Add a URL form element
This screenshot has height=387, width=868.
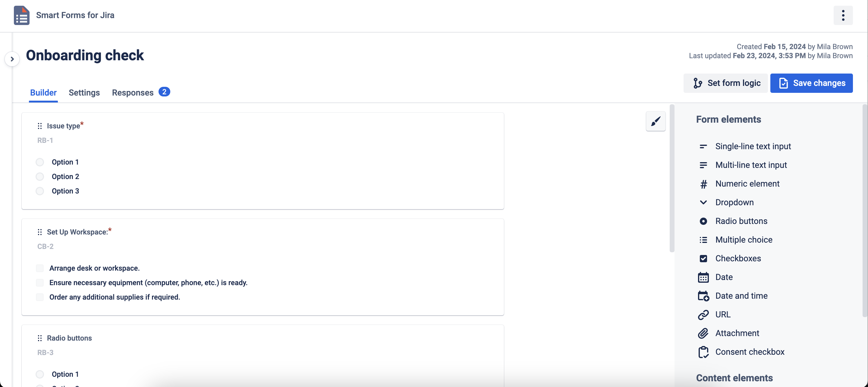tap(723, 315)
